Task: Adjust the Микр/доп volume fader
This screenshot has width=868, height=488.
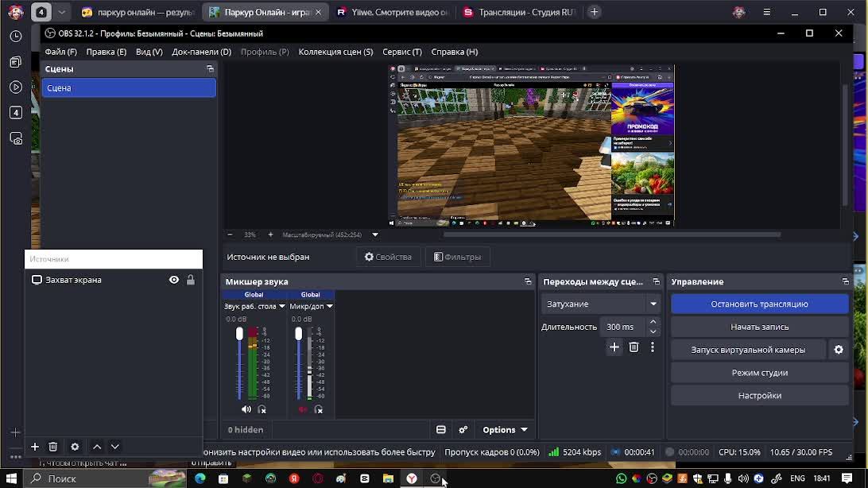Action: pos(298,334)
